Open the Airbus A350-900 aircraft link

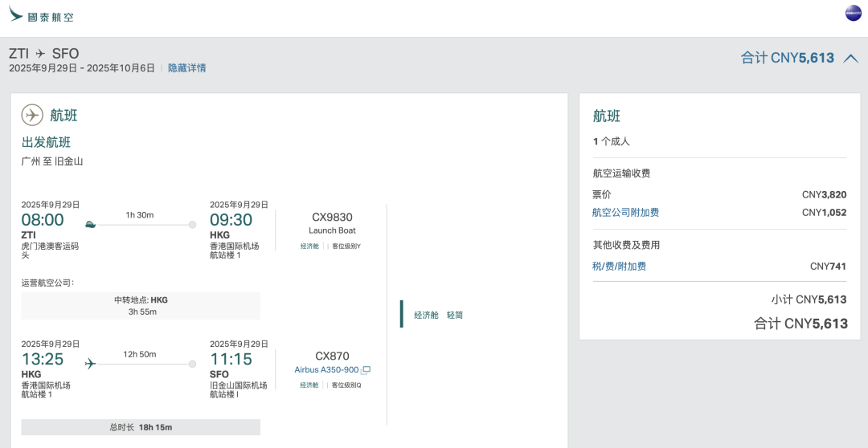(326, 369)
